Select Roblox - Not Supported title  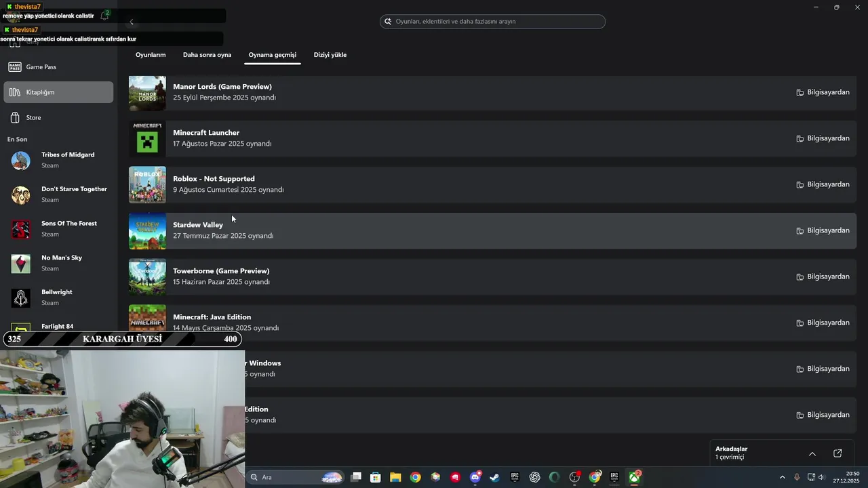click(214, 179)
